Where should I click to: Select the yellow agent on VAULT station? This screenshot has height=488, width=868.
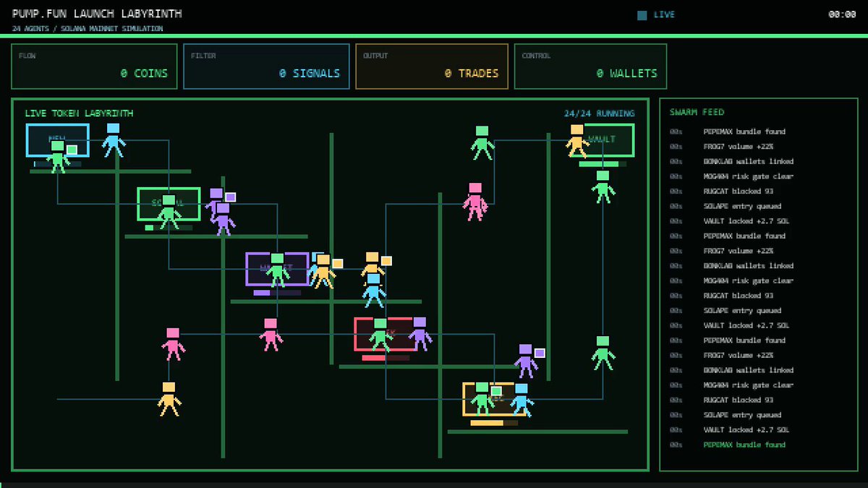[576, 142]
